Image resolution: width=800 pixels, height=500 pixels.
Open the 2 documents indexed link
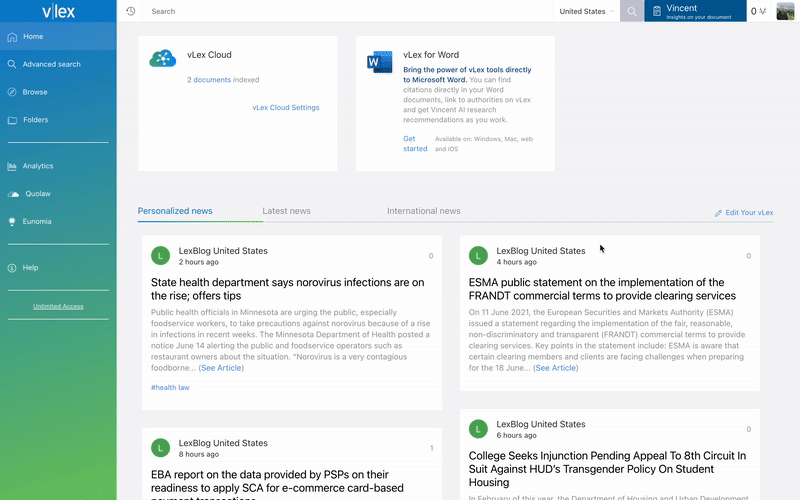click(x=209, y=80)
